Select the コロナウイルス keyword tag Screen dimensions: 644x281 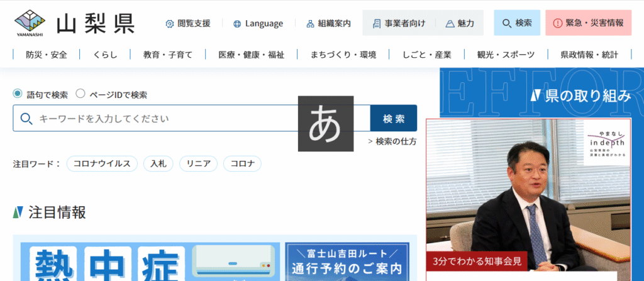pos(102,163)
